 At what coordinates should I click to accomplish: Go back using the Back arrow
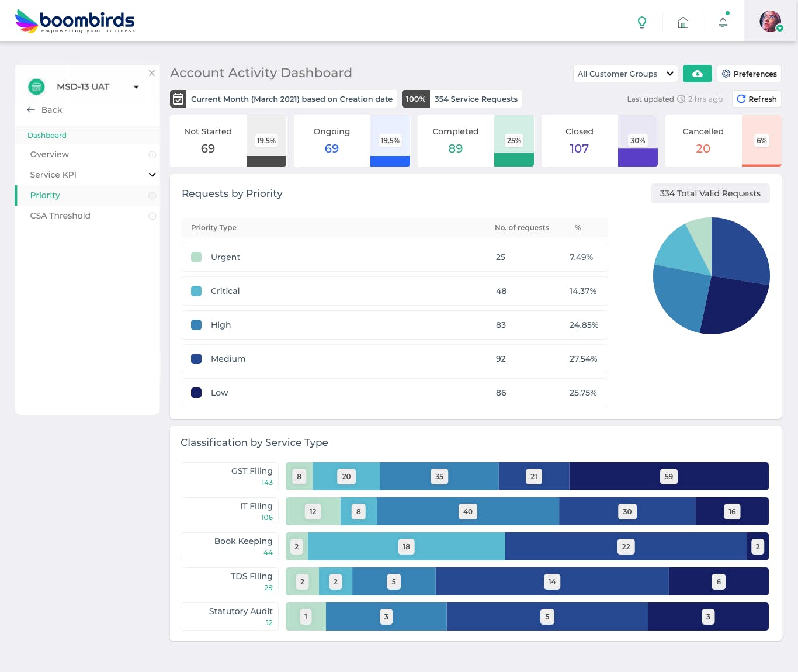click(x=44, y=110)
